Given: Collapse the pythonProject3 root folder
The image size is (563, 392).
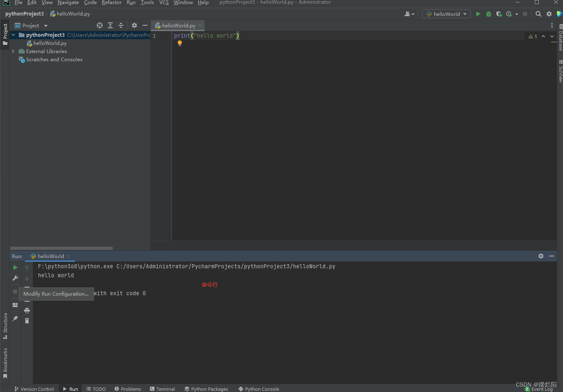Looking at the screenshot, I should pyautogui.click(x=13, y=35).
